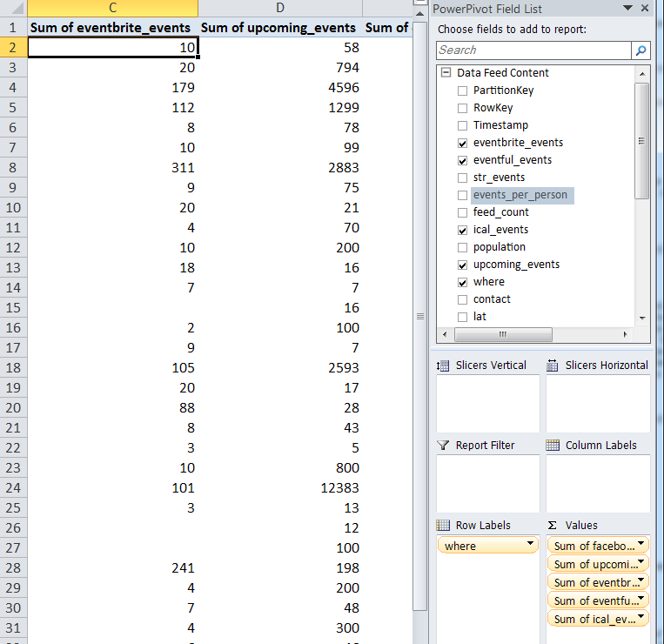Click worksheet vertical scroll up arrow

pos(420,14)
